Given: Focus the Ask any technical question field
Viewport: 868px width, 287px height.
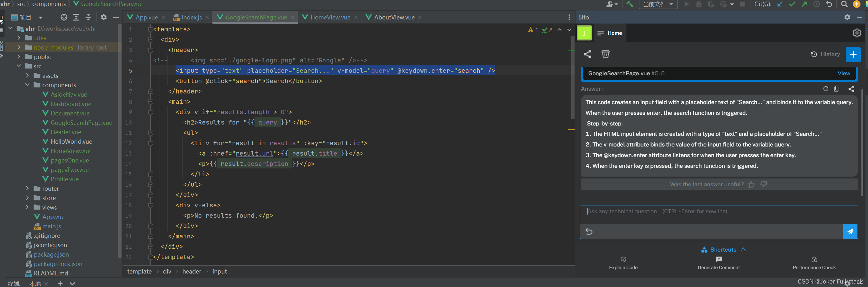Looking at the screenshot, I should point(718,215).
